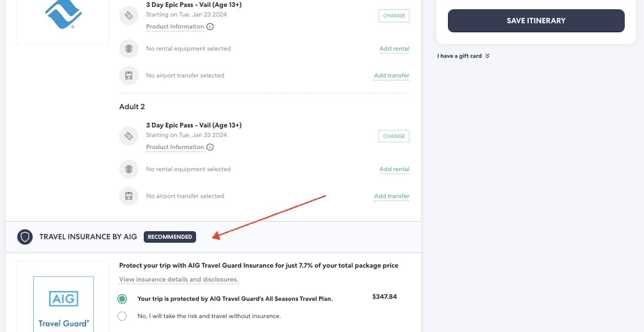This screenshot has width=644, height=332.
Task: Click the AIG Travel Guard logo image
Action: (64, 304)
